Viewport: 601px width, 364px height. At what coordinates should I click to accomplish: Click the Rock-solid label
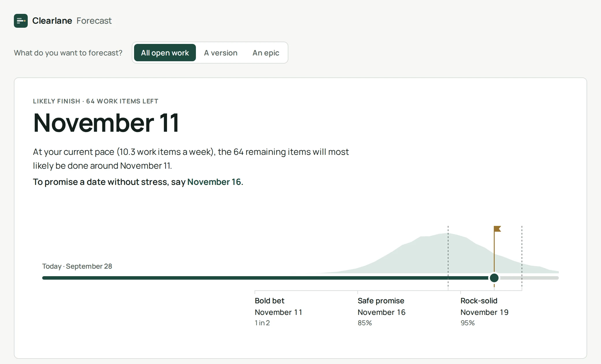(479, 301)
